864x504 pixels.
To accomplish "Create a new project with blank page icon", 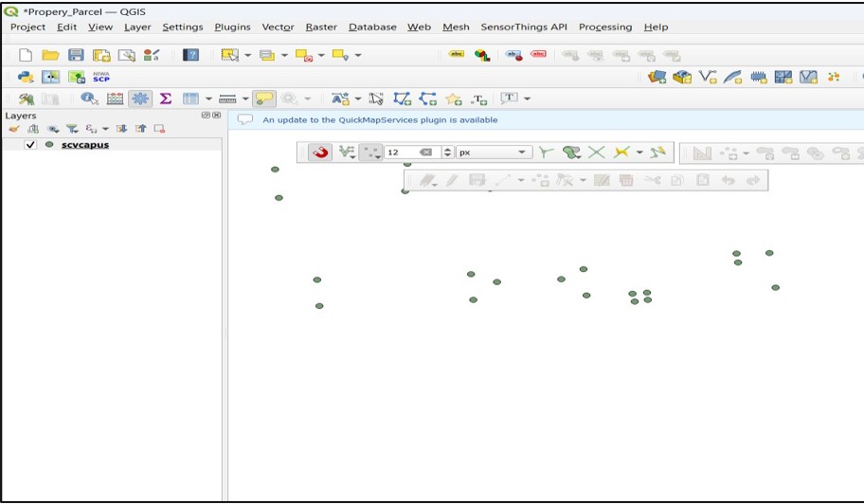I will click(26, 55).
